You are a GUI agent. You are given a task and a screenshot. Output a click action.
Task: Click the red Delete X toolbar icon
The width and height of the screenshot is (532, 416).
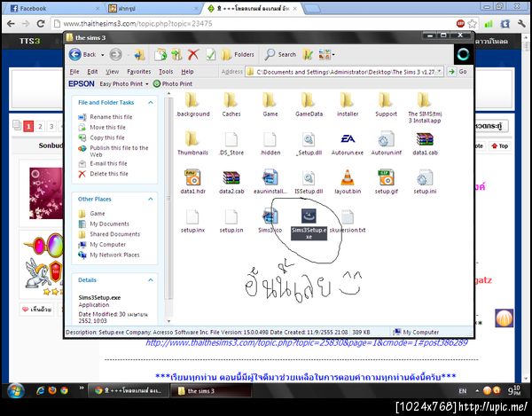pyautogui.click(x=193, y=54)
